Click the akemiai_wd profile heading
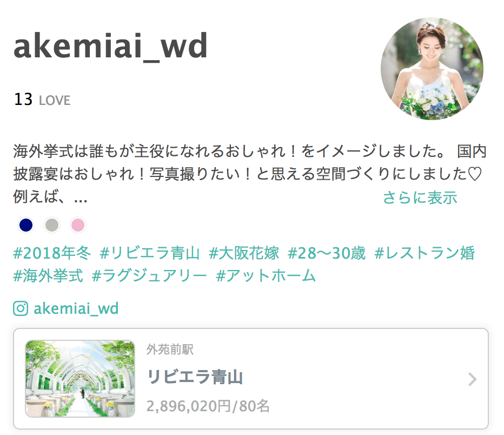The width and height of the screenshot is (504, 435). click(110, 47)
